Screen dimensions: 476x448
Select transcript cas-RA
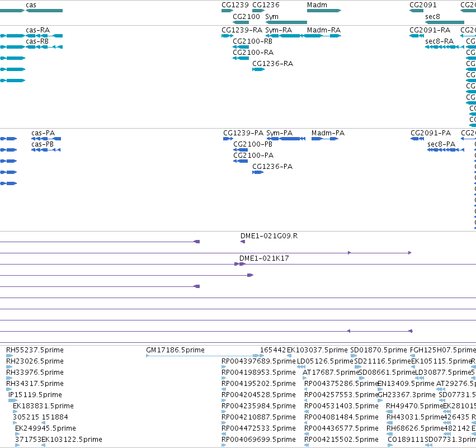coord(44,36)
